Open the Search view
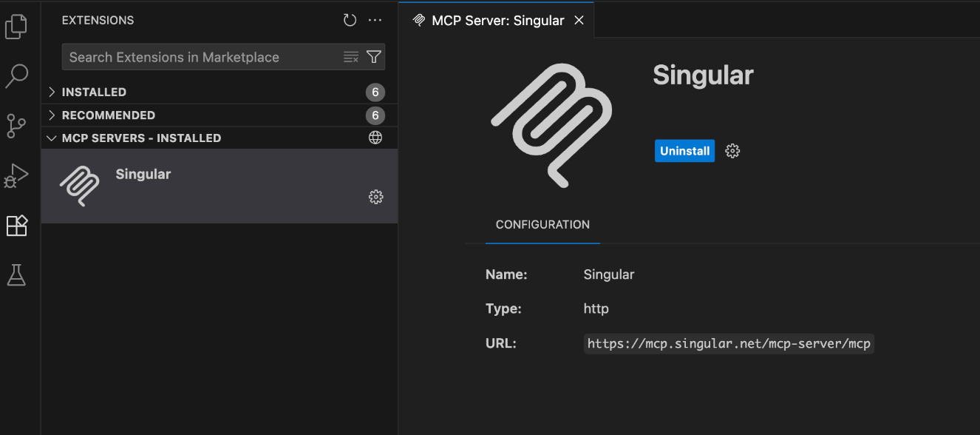This screenshot has height=435, width=980. [x=17, y=76]
